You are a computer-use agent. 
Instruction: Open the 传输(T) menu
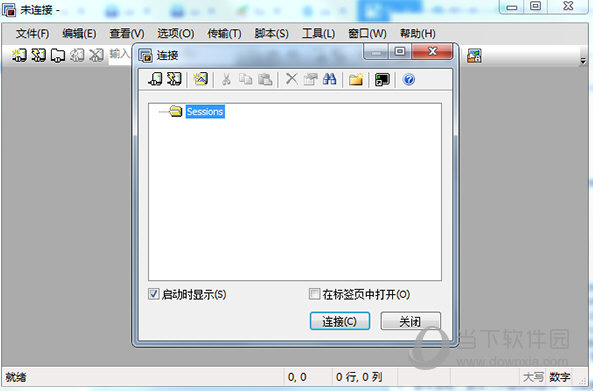click(224, 34)
